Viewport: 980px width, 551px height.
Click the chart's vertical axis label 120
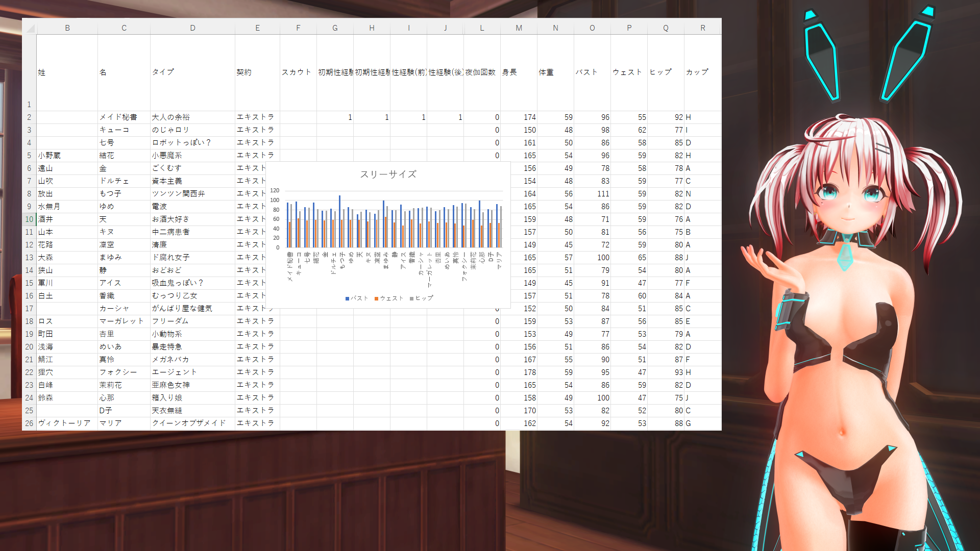(x=275, y=191)
